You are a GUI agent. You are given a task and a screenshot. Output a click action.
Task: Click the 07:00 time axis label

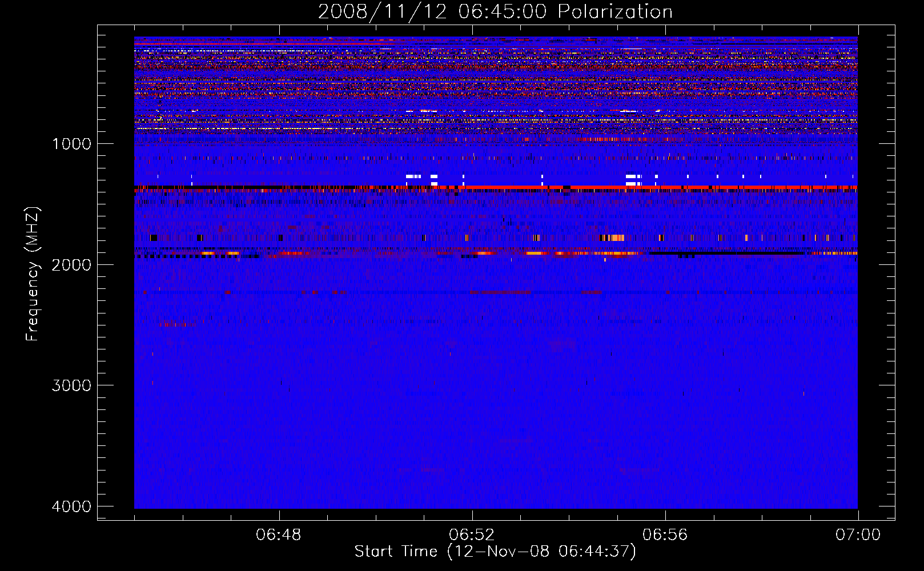(x=858, y=535)
